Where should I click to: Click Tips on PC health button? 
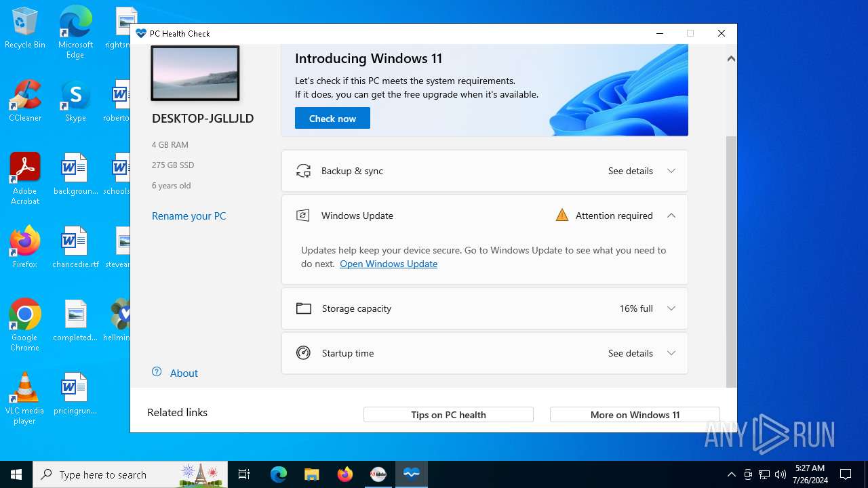click(x=448, y=415)
